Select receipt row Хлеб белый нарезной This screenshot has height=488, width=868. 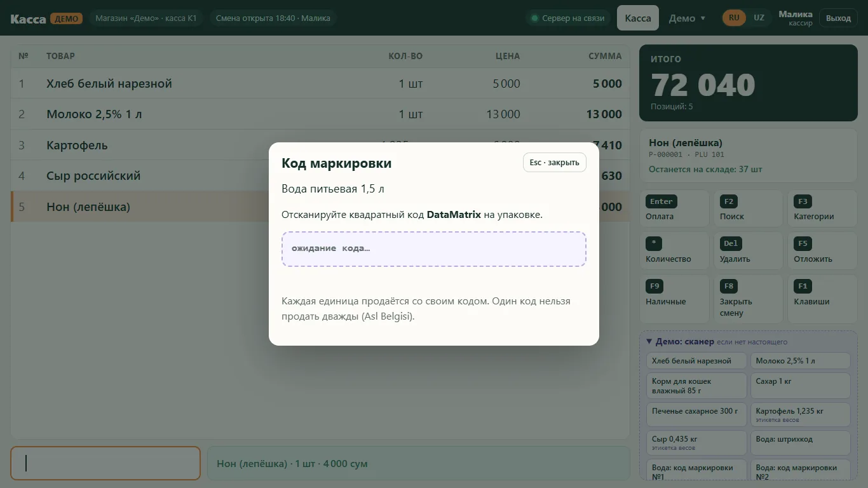320,83
